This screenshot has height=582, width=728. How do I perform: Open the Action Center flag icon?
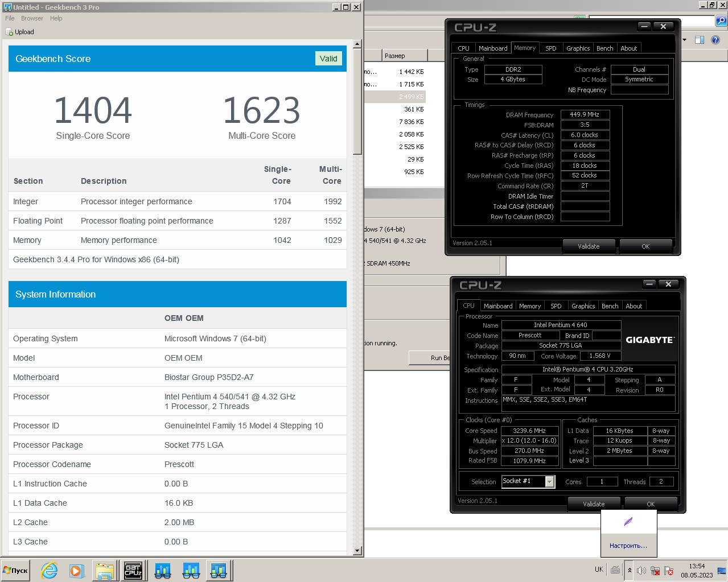click(669, 571)
